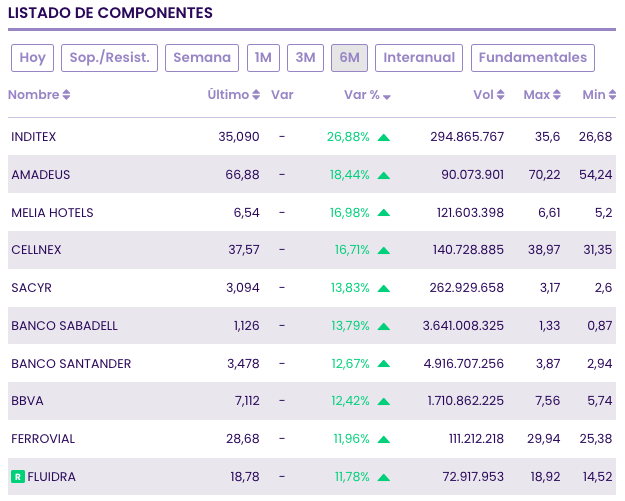
Task: Click the green R badge next to FLUIDRA
Action: (x=17, y=477)
